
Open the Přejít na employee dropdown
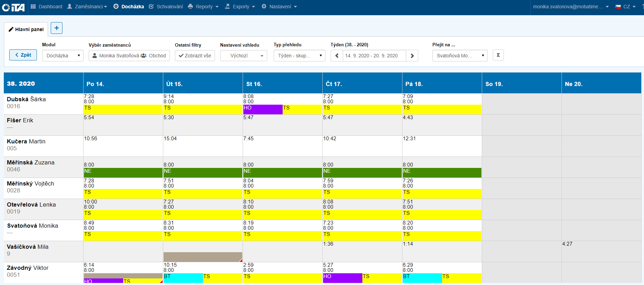pyautogui.click(x=459, y=56)
